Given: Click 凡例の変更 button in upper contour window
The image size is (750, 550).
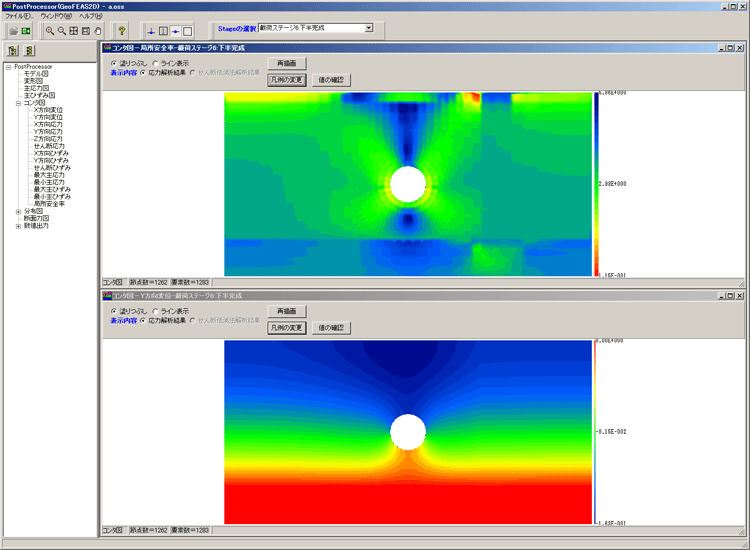Looking at the screenshot, I should coord(287,80).
